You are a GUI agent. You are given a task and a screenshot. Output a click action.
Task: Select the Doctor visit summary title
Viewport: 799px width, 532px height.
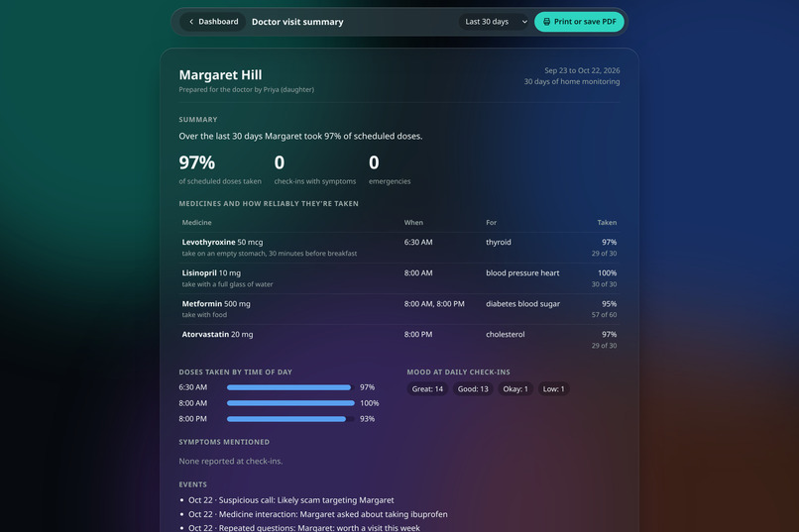(x=297, y=22)
